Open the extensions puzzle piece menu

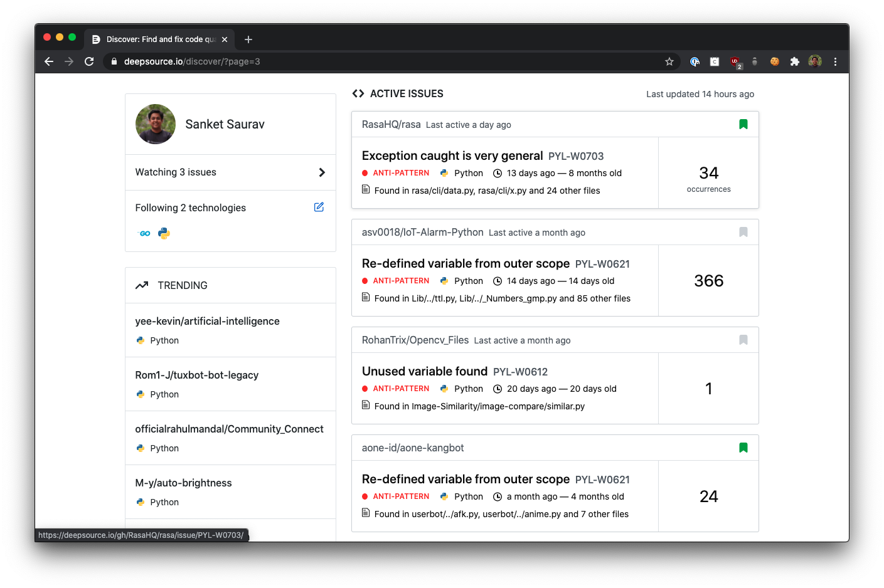click(x=794, y=61)
